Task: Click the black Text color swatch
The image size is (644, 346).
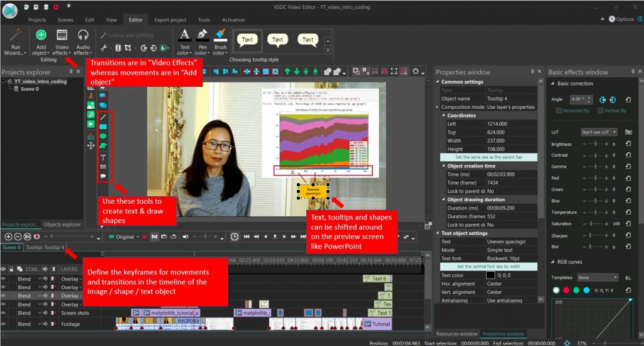Action: click(x=490, y=275)
